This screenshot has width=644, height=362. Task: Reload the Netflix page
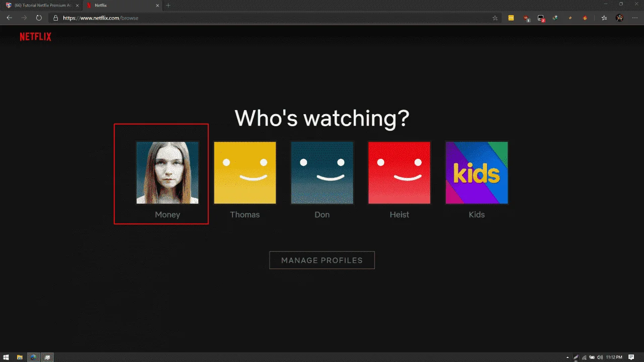point(39,18)
